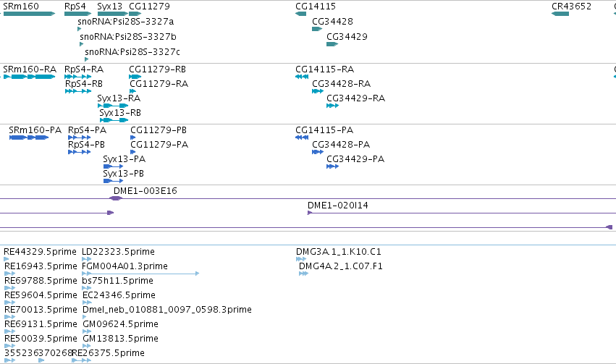The height and width of the screenshot is (364, 616).
Task: Select the SRm160 gene glyph
Action: point(29,14)
